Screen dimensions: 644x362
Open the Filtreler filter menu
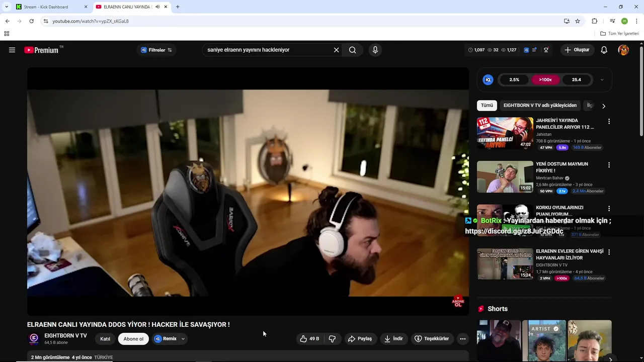[156, 50]
